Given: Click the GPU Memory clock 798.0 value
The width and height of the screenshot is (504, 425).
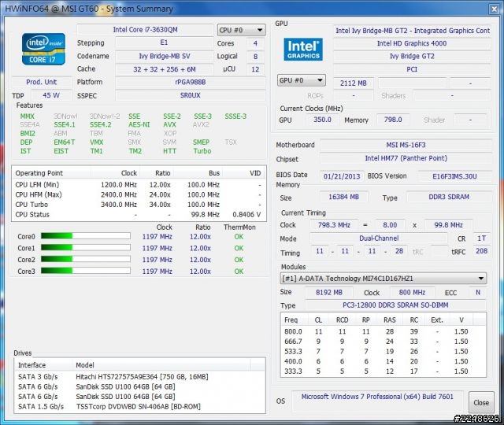Looking at the screenshot, I should coord(393,120).
